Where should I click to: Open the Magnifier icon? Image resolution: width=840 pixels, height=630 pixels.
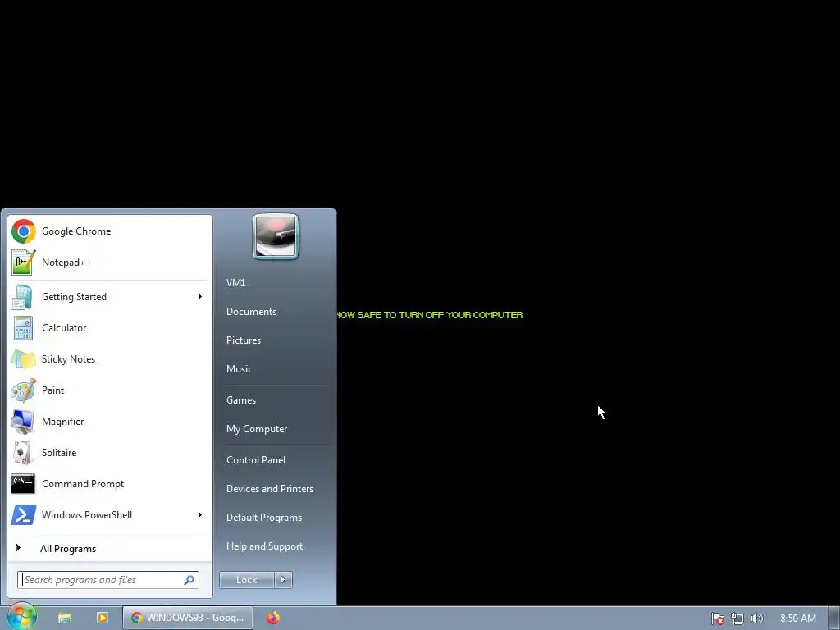pos(24,422)
